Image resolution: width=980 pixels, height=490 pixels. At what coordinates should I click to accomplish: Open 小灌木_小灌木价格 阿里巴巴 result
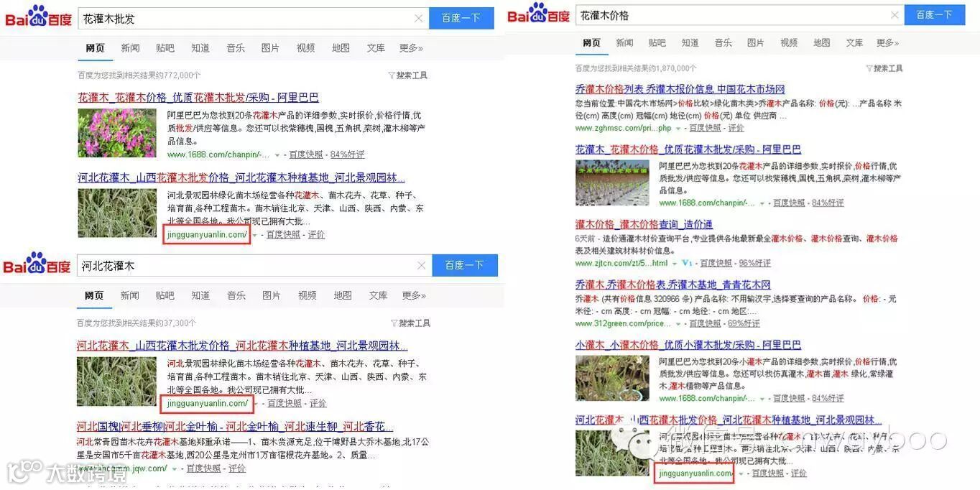(x=688, y=345)
